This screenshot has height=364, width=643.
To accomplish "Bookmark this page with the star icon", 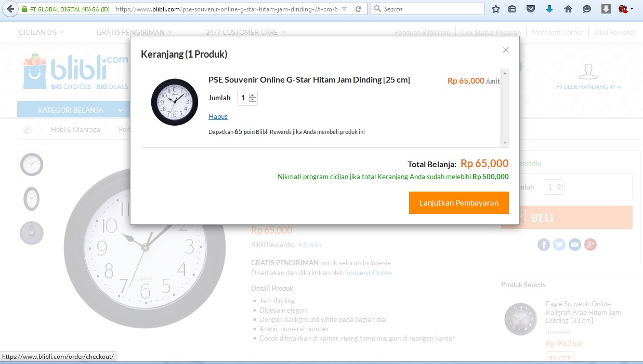I will [x=496, y=9].
